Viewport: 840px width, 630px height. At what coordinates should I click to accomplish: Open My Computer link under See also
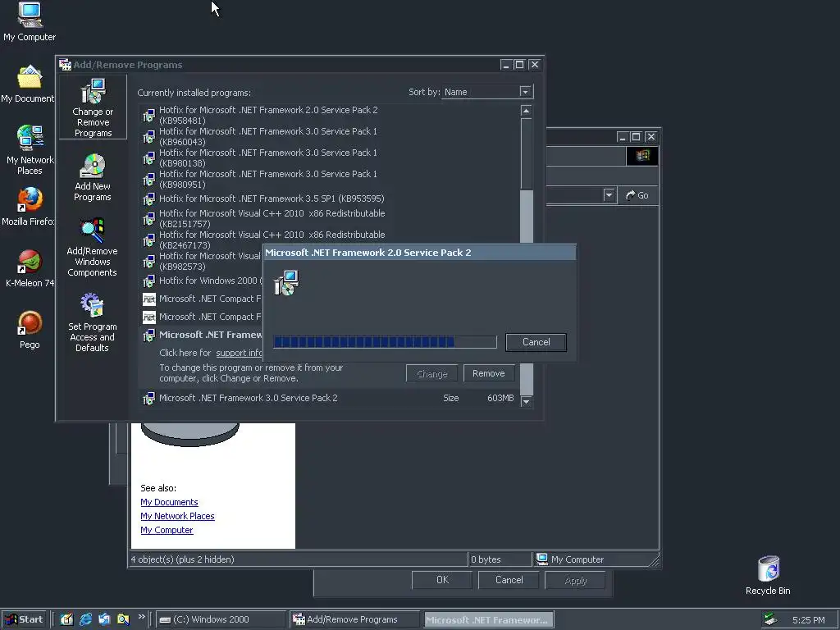coord(167,530)
